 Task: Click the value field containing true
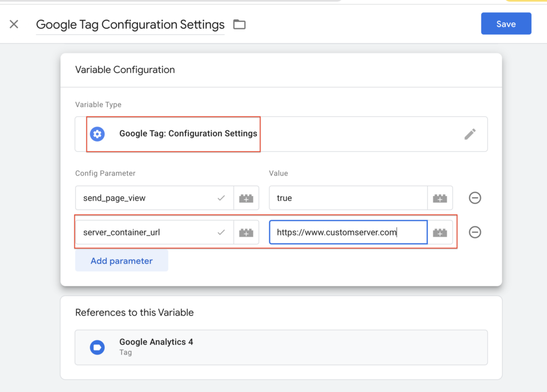point(347,198)
